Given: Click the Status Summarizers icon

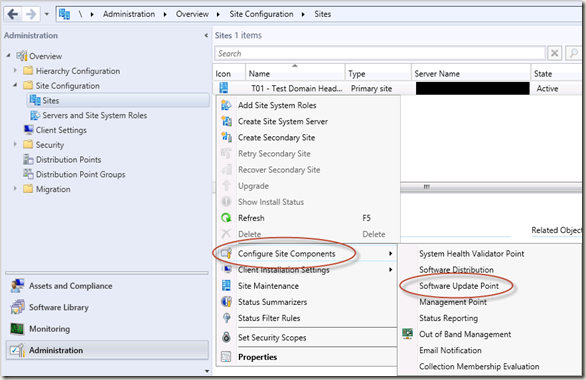Looking at the screenshot, I should coord(226,302).
